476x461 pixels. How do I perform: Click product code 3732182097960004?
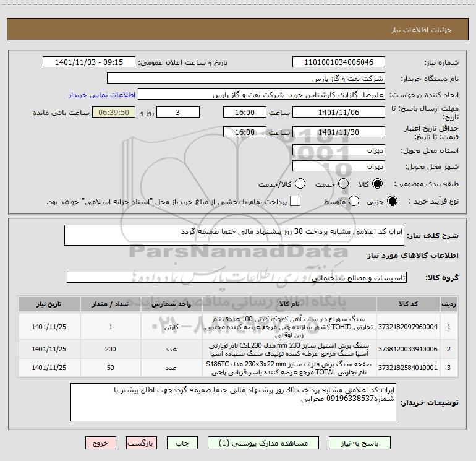click(408, 327)
